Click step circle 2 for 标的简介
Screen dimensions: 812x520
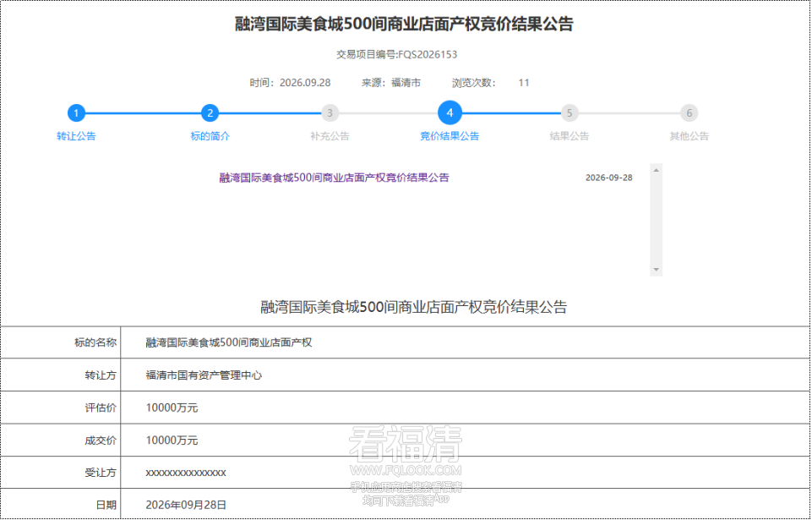[x=210, y=113]
